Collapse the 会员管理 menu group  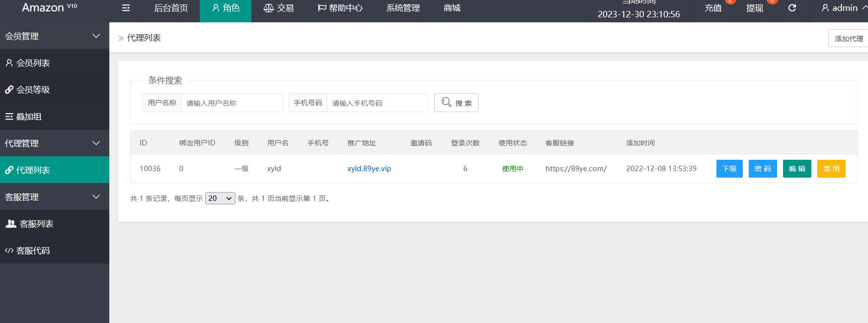pos(55,36)
